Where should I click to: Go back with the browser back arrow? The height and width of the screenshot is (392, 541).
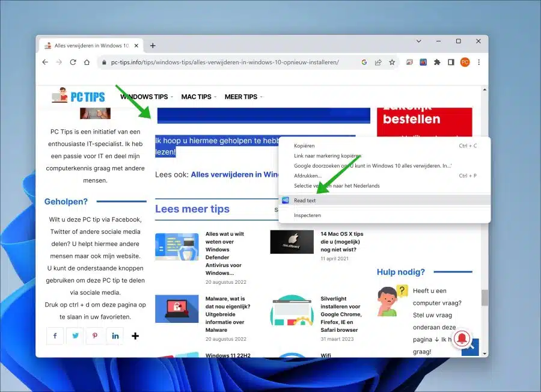coord(45,62)
